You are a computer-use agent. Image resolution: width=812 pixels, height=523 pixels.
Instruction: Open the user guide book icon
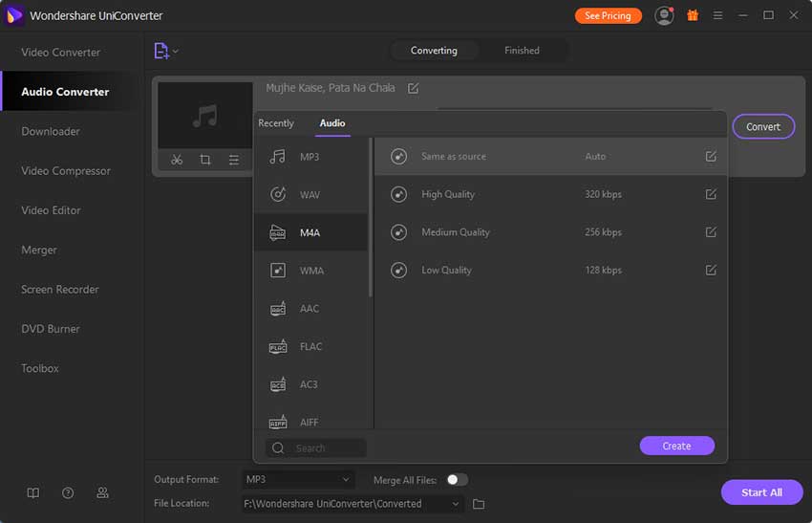[33, 493]
